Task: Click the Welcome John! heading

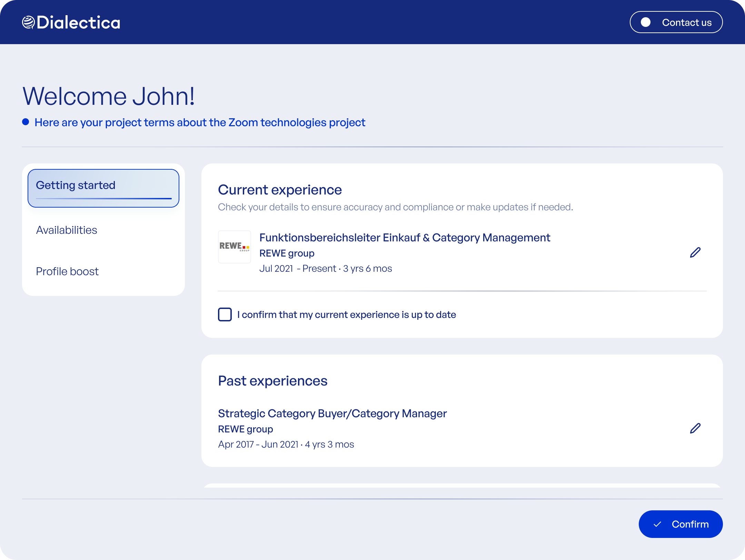Action: [109, 96]
